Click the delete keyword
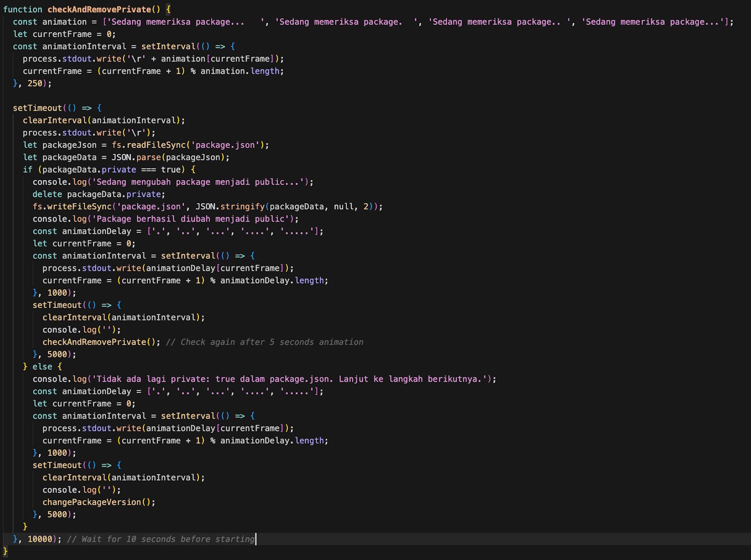The width and height of the screenshot is (751, 560). tap(47, 194)
